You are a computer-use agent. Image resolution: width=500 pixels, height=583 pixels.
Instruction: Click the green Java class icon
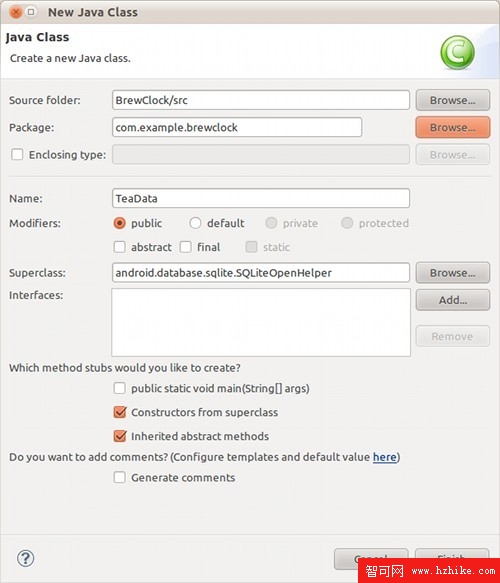457,52
